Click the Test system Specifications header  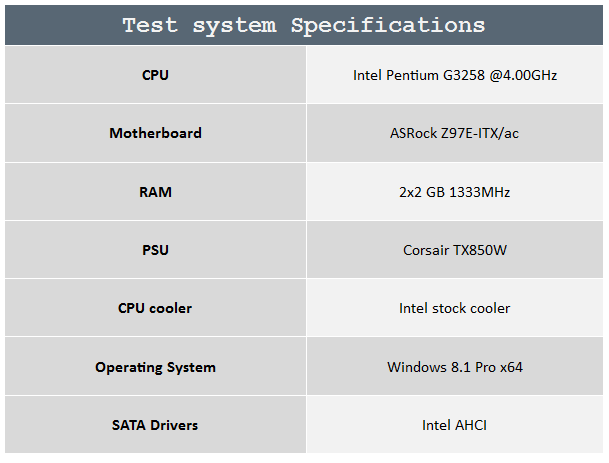tap(304, 25)
